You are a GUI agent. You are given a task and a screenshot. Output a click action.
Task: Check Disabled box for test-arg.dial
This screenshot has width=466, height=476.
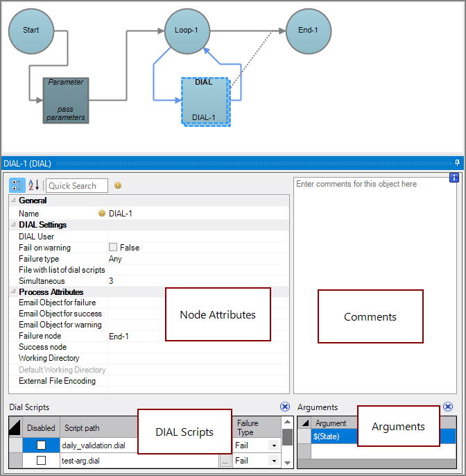tap(42, 460)
